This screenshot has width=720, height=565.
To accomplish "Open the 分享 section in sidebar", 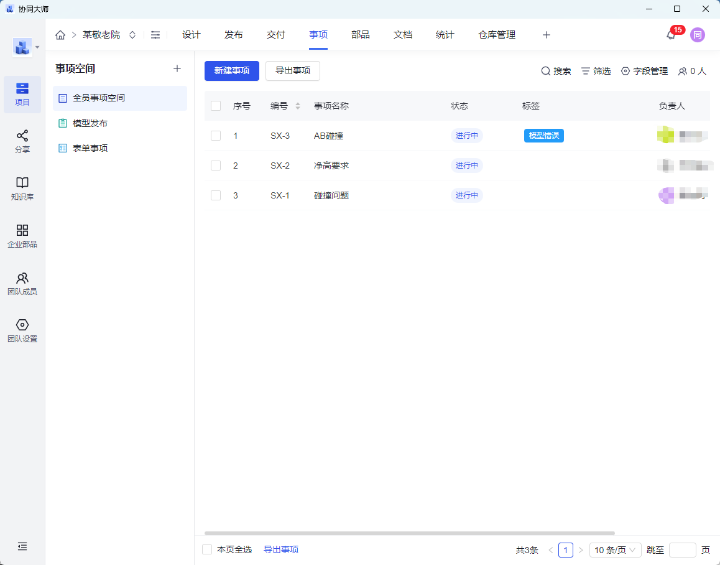I will point(22,141).
